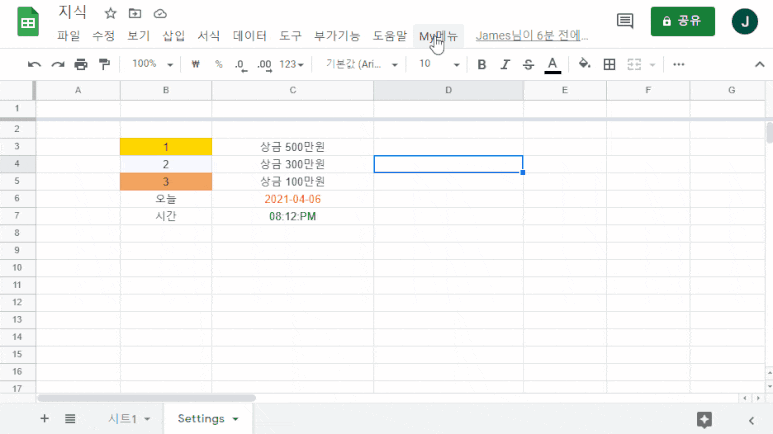Open the borders tool

pos(609,65)
